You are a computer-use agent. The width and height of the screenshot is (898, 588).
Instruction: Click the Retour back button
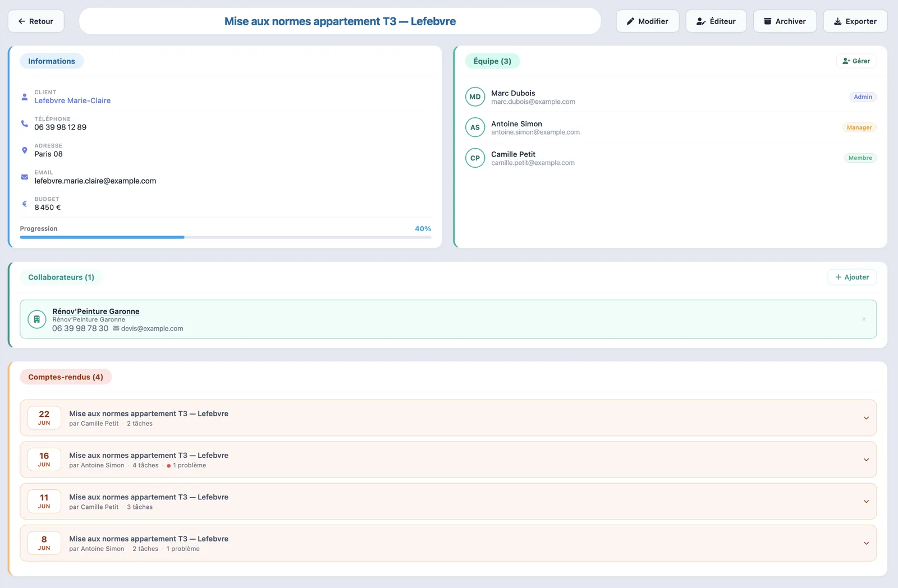tap(36, 21)
